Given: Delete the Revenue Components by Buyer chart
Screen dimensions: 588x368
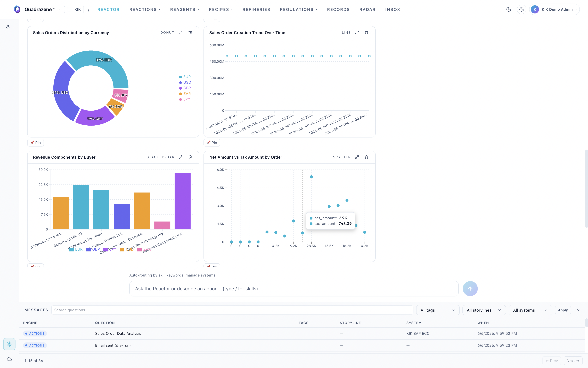Looking at the screenshot, I should [190, 157].
